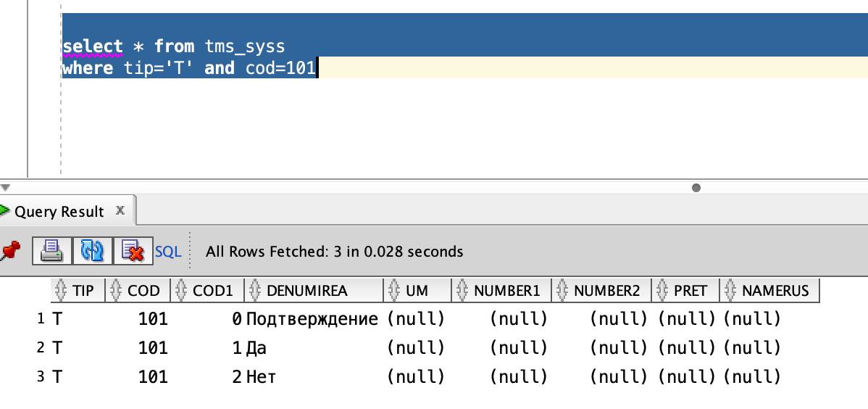Select row number 1 in the result grid
The height and width of the screenshot is (409, 868).
click(41, 318)
